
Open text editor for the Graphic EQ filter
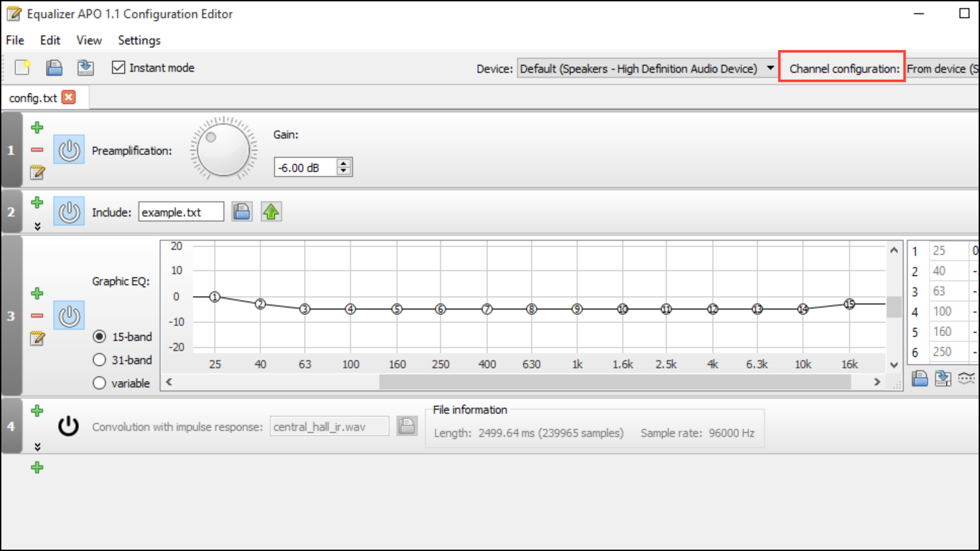click(38, 339)
